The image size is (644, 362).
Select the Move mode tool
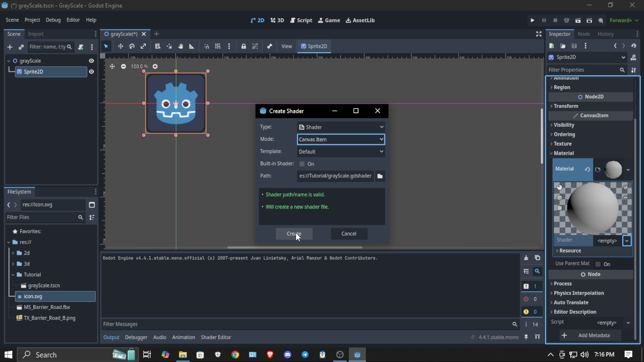(x=120, y=46)
